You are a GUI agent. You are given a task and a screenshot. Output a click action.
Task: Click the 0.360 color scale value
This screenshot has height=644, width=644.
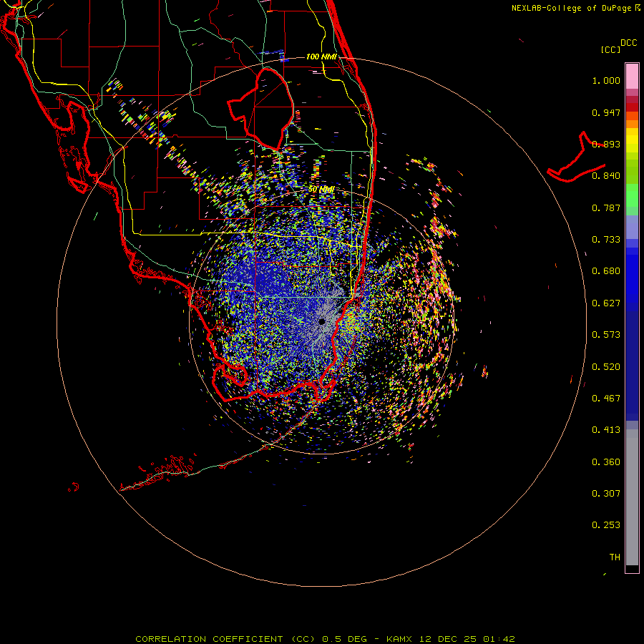pos(606,462)
